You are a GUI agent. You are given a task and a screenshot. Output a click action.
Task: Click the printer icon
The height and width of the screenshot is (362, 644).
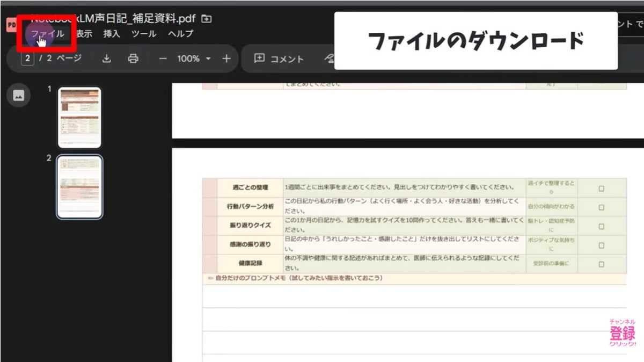(133, 59)
